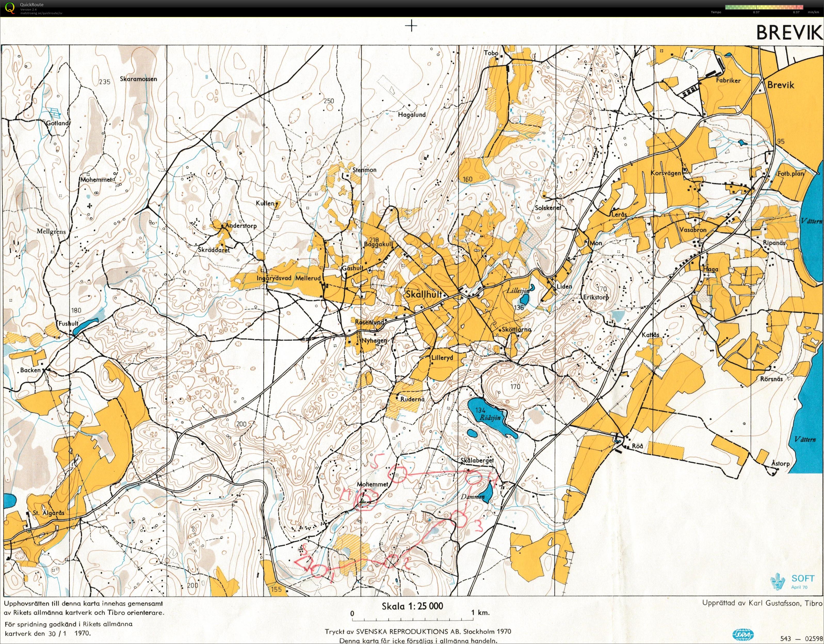The width and height of the screenshot is (824, 644).
Task: Click the 'min/km' unit label
Action: point(813,12)
